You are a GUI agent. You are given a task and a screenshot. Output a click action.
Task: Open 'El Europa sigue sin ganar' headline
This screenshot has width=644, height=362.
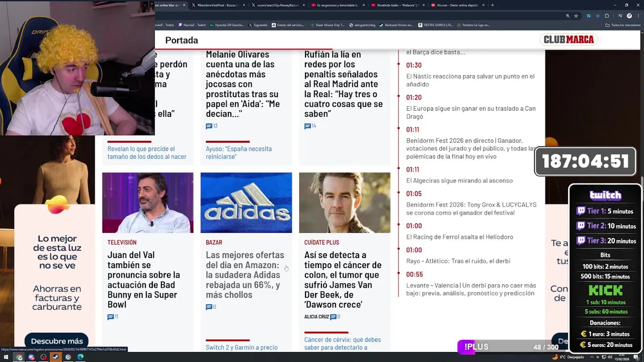pyautogui.click(x=471, y=113)
